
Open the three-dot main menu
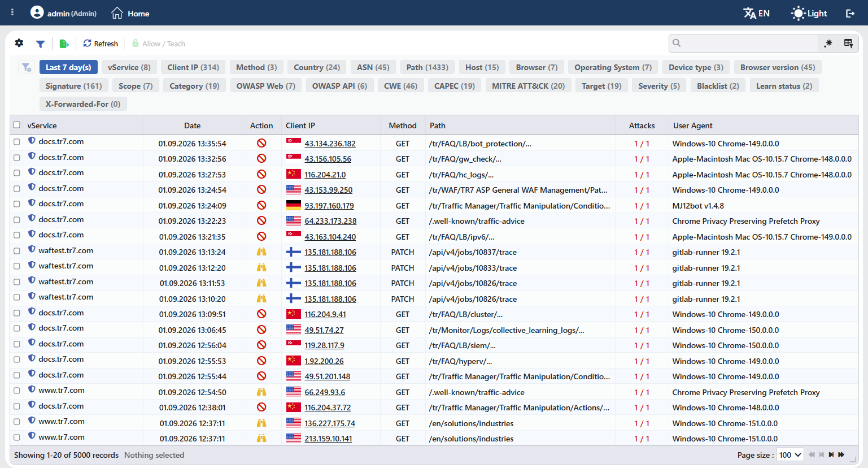12,12
